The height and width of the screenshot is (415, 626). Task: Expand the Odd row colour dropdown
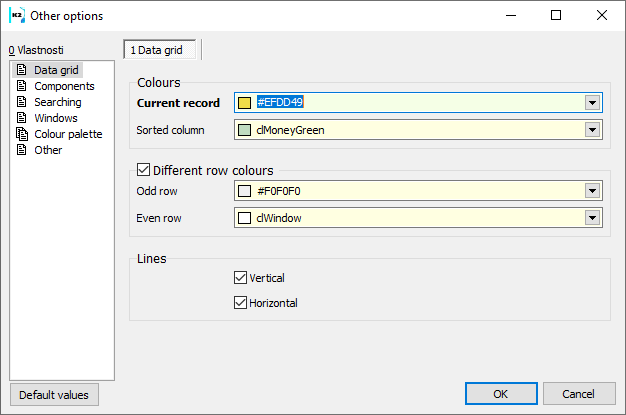click(592, 191)
